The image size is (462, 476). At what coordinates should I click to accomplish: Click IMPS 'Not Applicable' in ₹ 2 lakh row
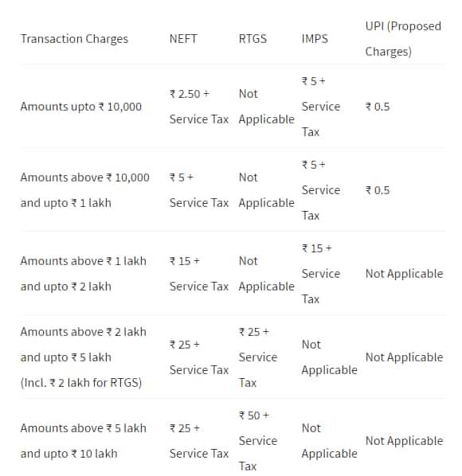click(x=329, y=357)
